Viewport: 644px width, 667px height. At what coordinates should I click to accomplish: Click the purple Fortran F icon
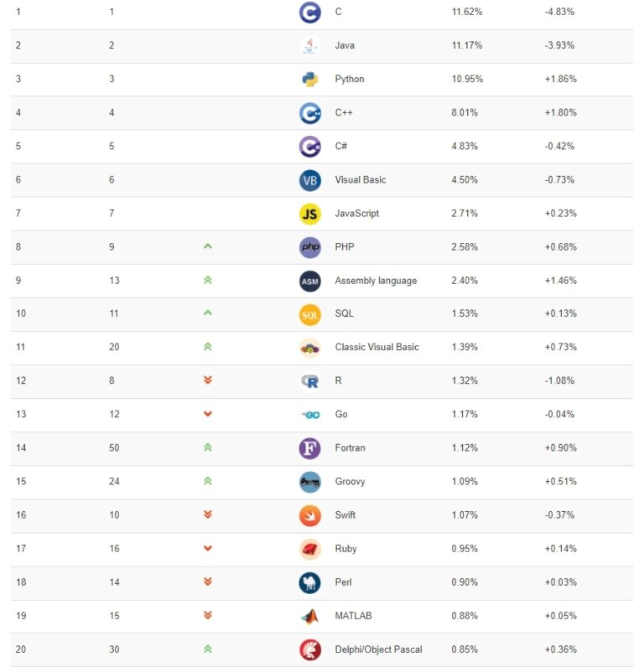tap(310, 448)
